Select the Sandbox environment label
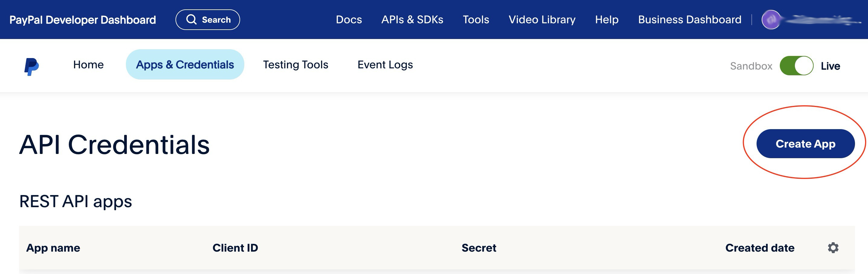Screen dimensions: 868x274 tap(751, 66)
